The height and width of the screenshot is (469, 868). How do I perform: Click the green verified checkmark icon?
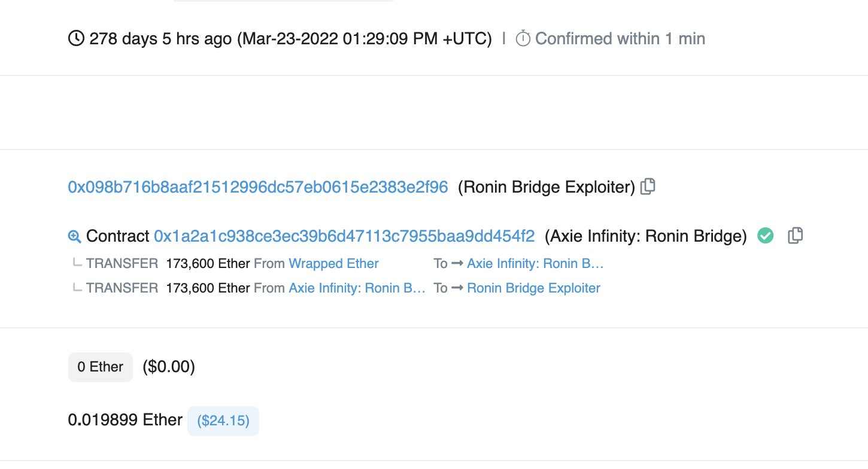click(x=765, y=236)
